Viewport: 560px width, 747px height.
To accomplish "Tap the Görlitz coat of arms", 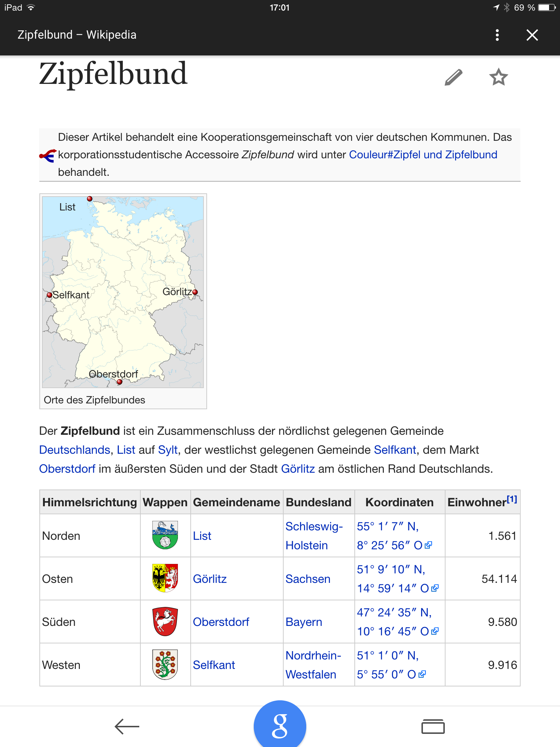I will pyautogui.click(x=165, y=578).
